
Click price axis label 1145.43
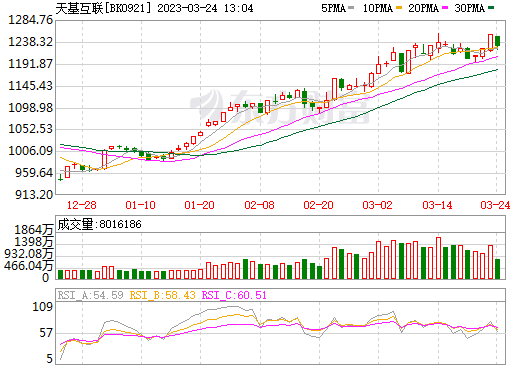tap(30, 86)
